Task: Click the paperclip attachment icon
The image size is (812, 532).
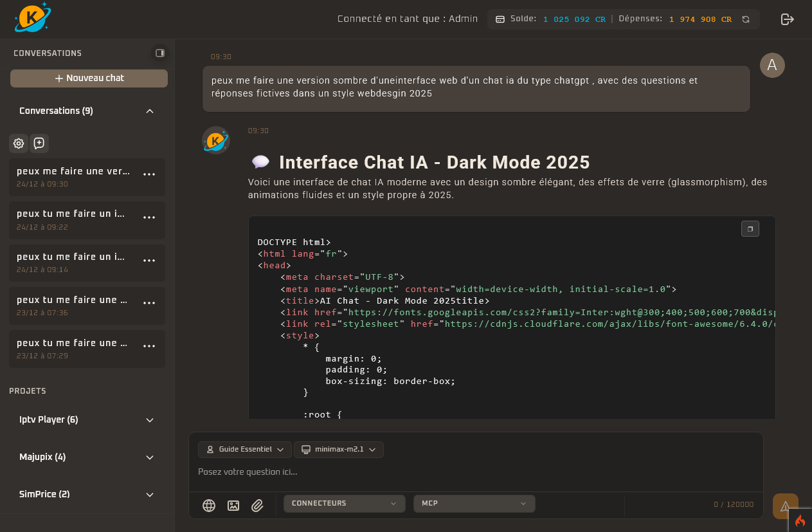Action: pos(257,506)
